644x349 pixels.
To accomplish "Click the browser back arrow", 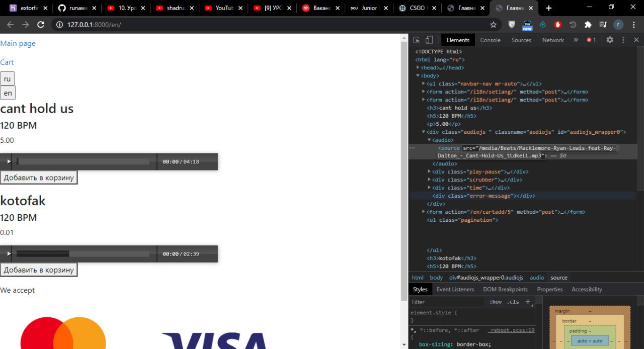I will pos(10,25).
